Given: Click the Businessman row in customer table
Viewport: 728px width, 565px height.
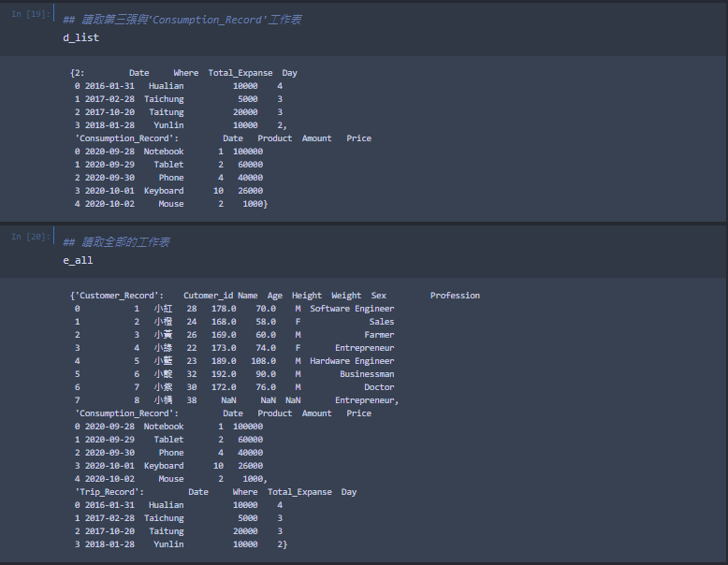Looking at the screenshot, I should [x=234, y=374].
